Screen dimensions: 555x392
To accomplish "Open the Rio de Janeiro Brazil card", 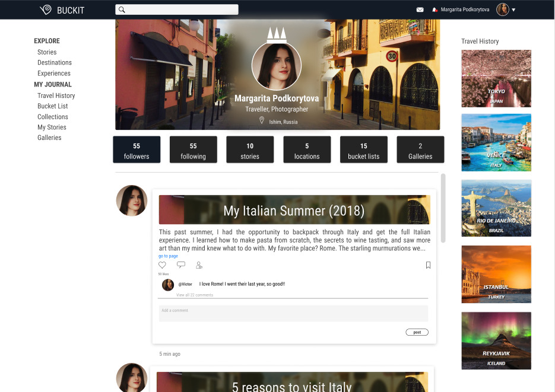I will click(496, 208).
